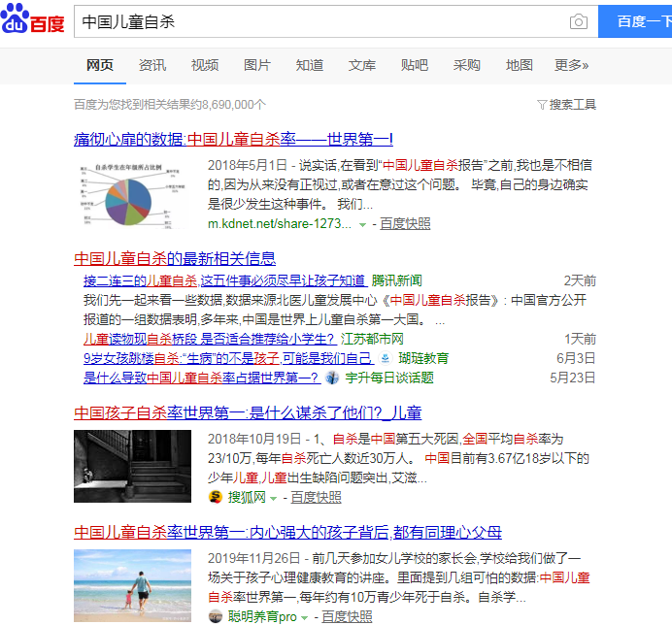Switch to the 视频 tab

pos(205,65)
